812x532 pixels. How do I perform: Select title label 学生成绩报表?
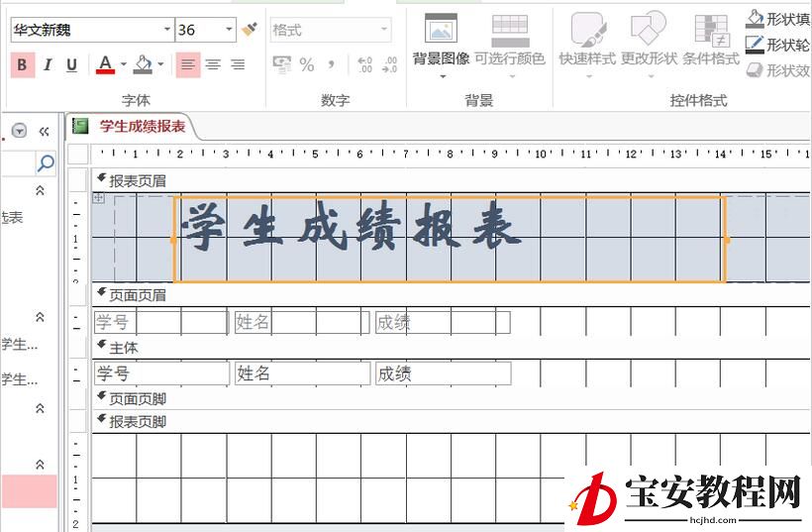coord(450,240)
